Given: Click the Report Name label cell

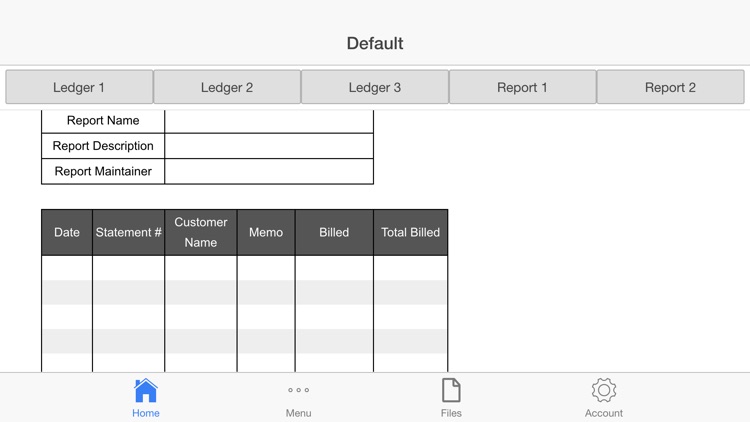Looking at the screenshot, I should pos(103,121).
